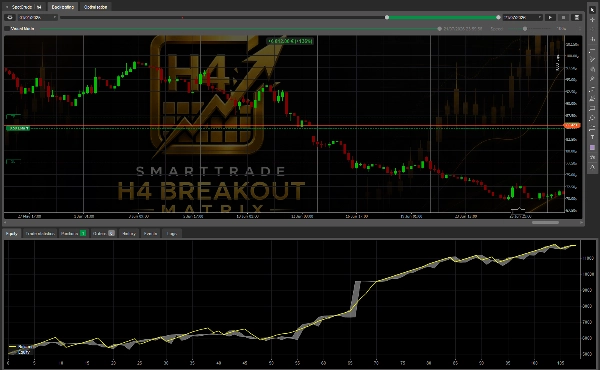This screenshot has width=600, height=370.
Task: Open the backtest start date dropdown
Action: click(38, 17)
